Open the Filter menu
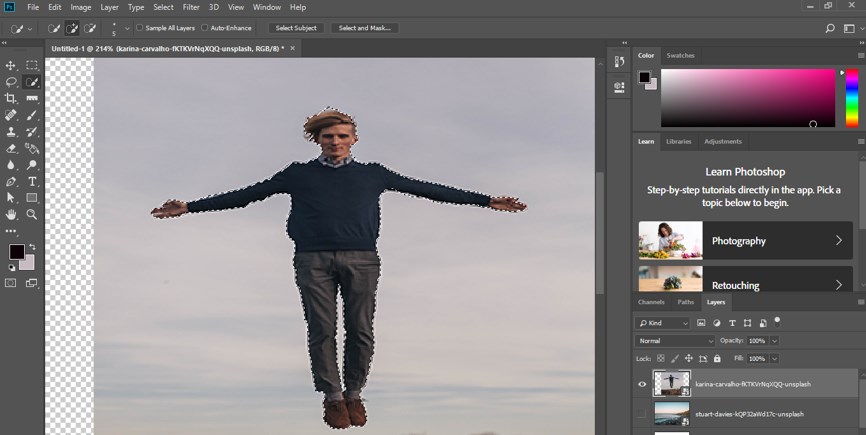 coord(191,7)
